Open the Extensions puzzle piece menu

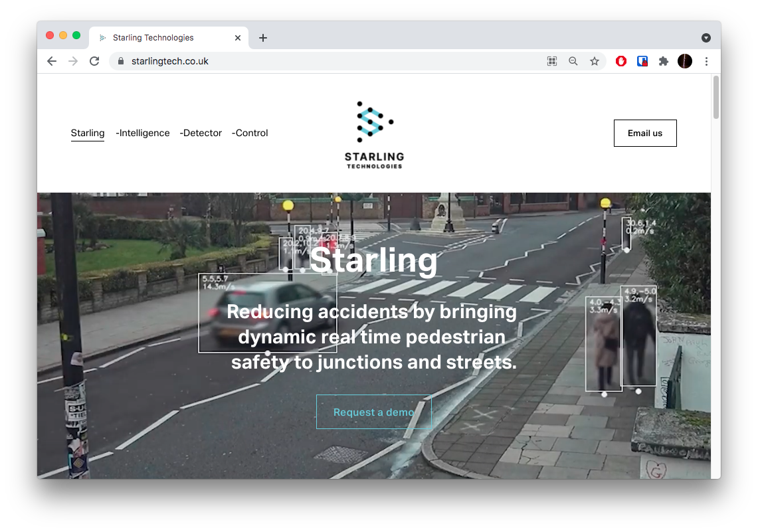click(x=664, y=61)
